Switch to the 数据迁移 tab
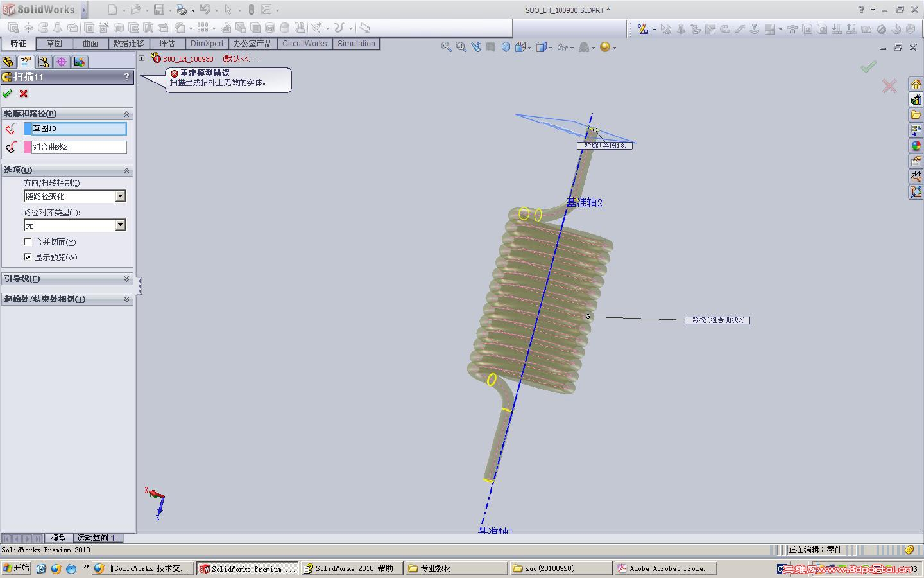 click(x=128, y=44)
